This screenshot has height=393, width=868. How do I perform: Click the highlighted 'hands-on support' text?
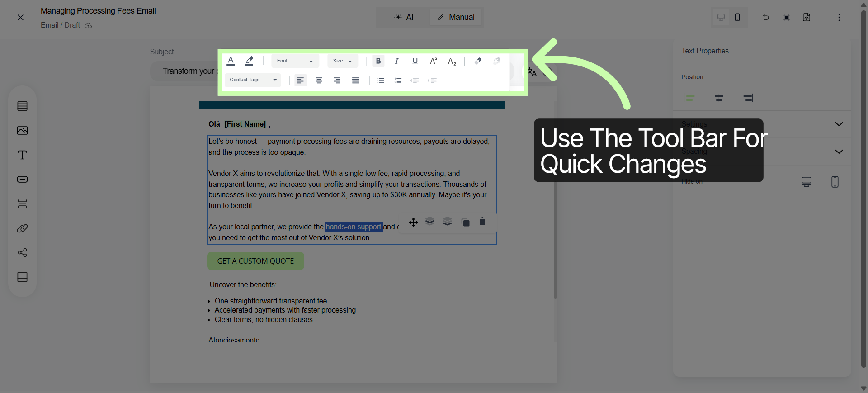click(354, 227)
